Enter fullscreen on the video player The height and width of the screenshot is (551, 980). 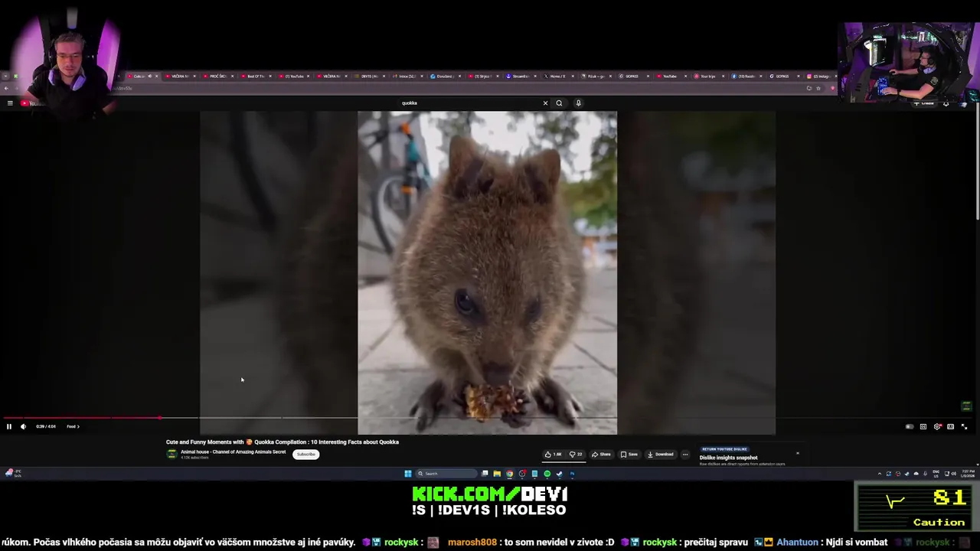point(965,426)
